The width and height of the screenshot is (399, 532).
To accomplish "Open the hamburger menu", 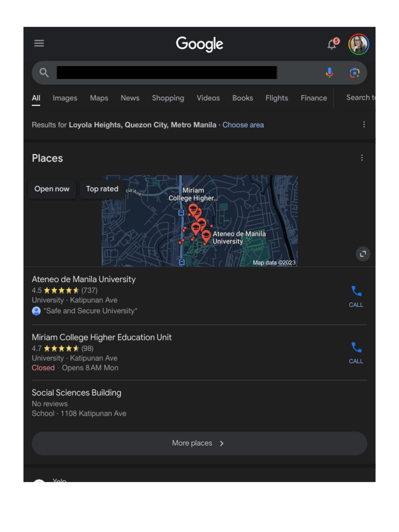I will (x=39, y=43).
